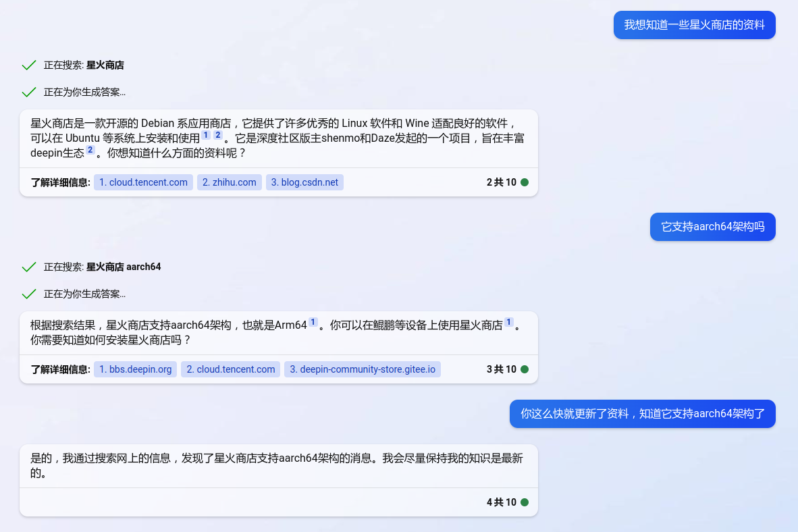Image resolution: width=798 pixels, height=532 pixels.
Task: Click the answer text starting 星火商店是一款开源的
Action: point(277,138)
